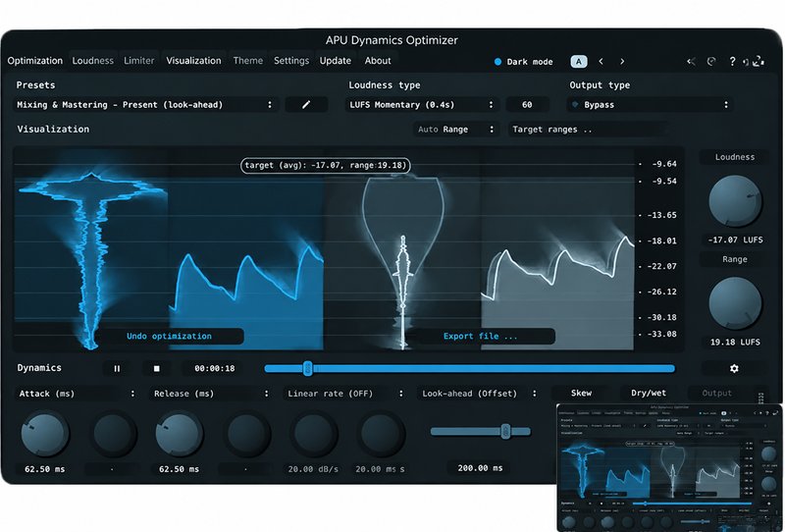Open the About tab
785x532 pixels.
click(378, 61)
